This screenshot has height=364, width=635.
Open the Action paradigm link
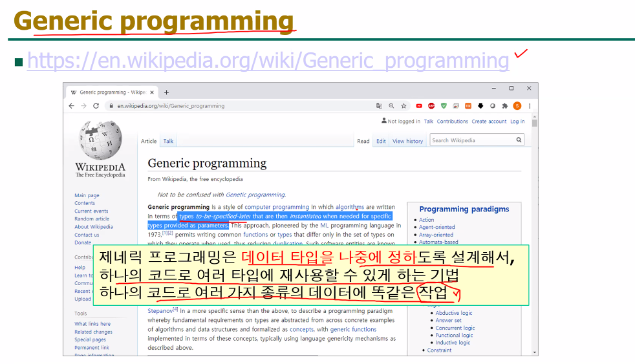pos(426,220)
